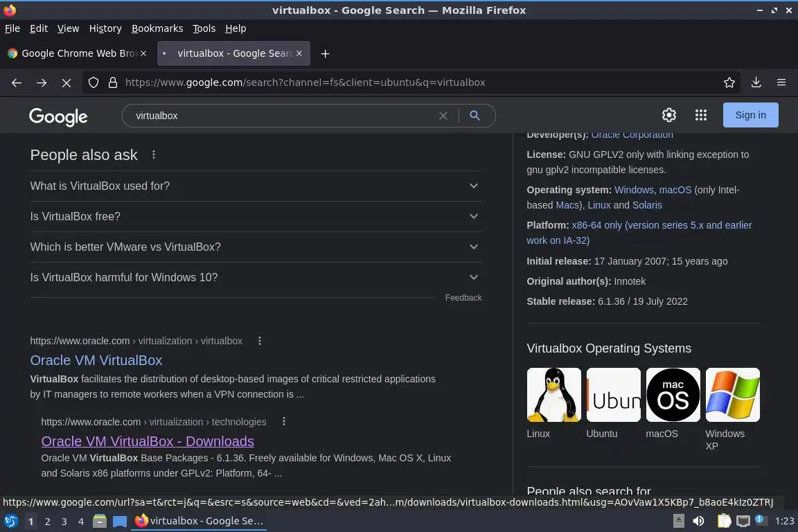Go to the Google logo homepage
This screenshot has width=798, height=532.
(x=58, y=116)
